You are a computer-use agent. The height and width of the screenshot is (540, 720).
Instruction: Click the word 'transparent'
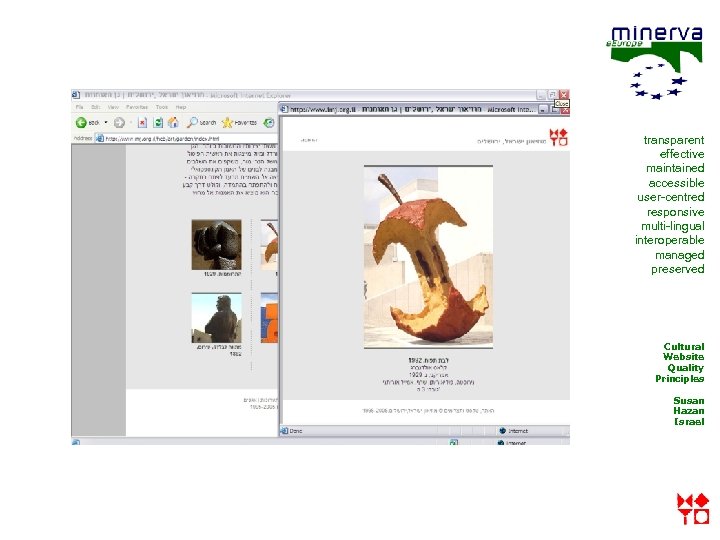(674, 140)
